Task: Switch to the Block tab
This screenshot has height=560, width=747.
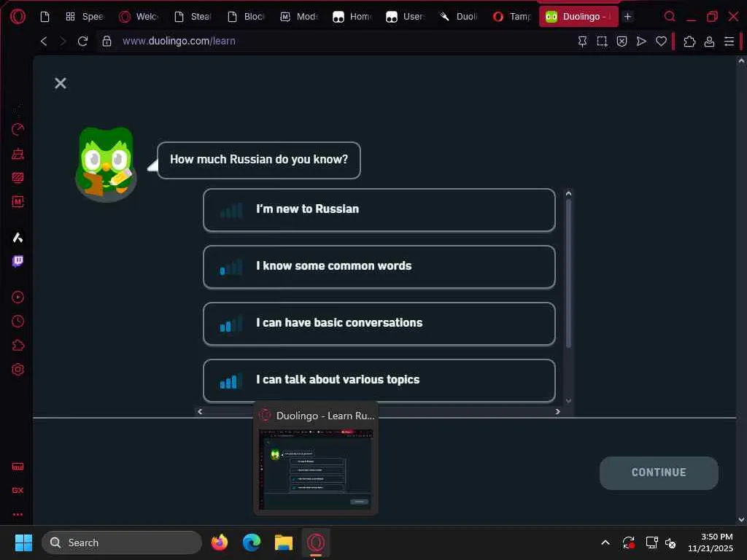Action: pyautogui.click(x=246, y=17)
